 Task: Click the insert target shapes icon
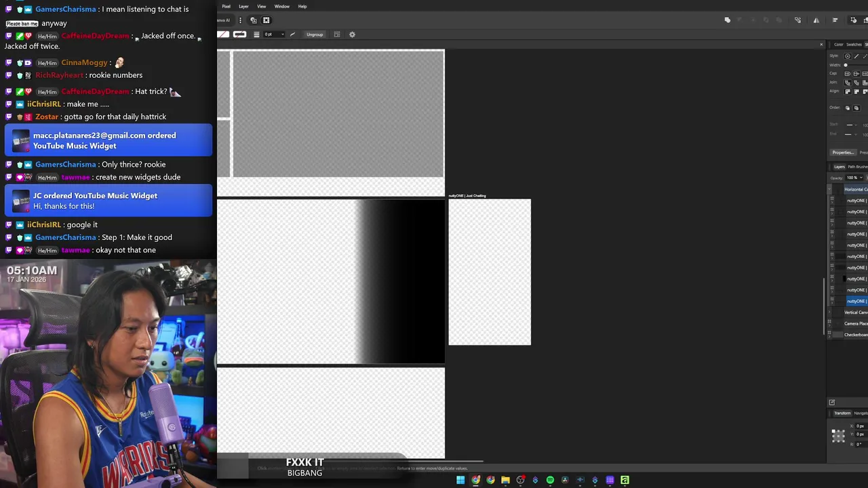click(853, 20)
